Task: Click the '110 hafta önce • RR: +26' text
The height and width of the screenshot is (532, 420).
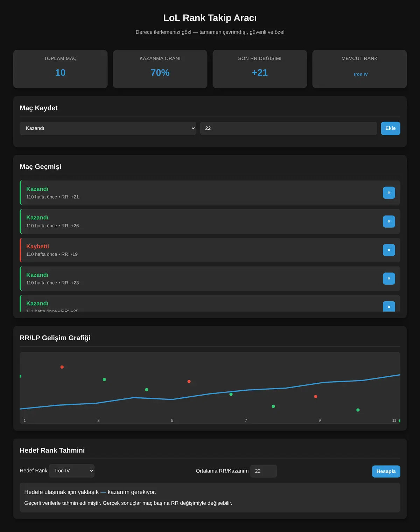Action: (52, 226)
